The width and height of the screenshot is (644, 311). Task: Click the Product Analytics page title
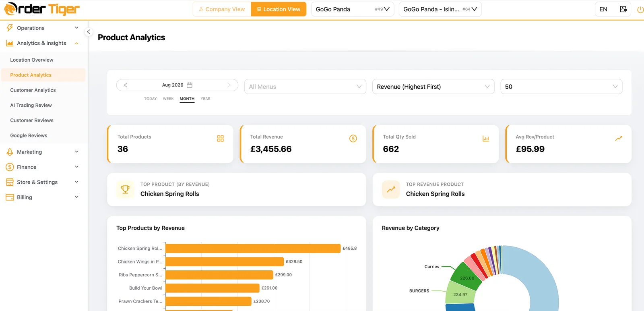pyautogui.click(x=132, y=37)
